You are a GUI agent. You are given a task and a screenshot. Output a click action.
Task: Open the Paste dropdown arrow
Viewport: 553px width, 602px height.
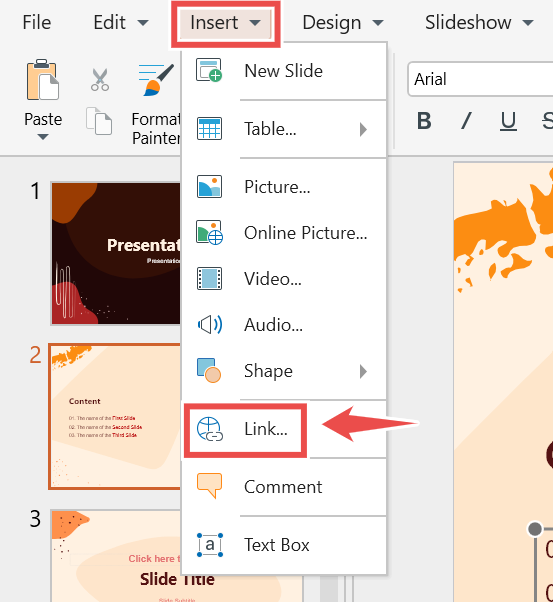(x=43, y=137)
